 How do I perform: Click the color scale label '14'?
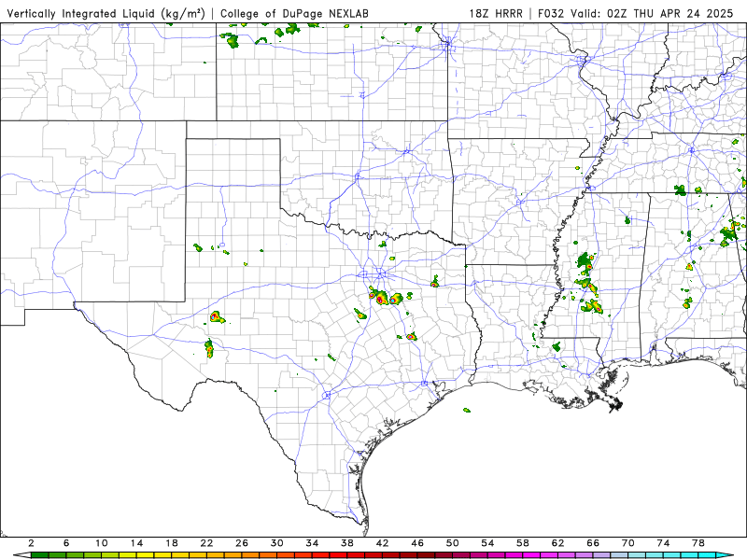click(136, 543)
